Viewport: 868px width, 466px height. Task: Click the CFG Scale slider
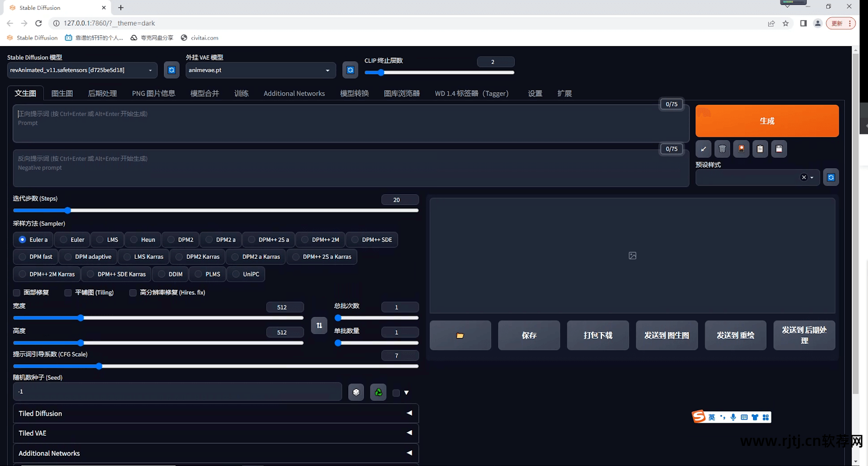point(216,366)
